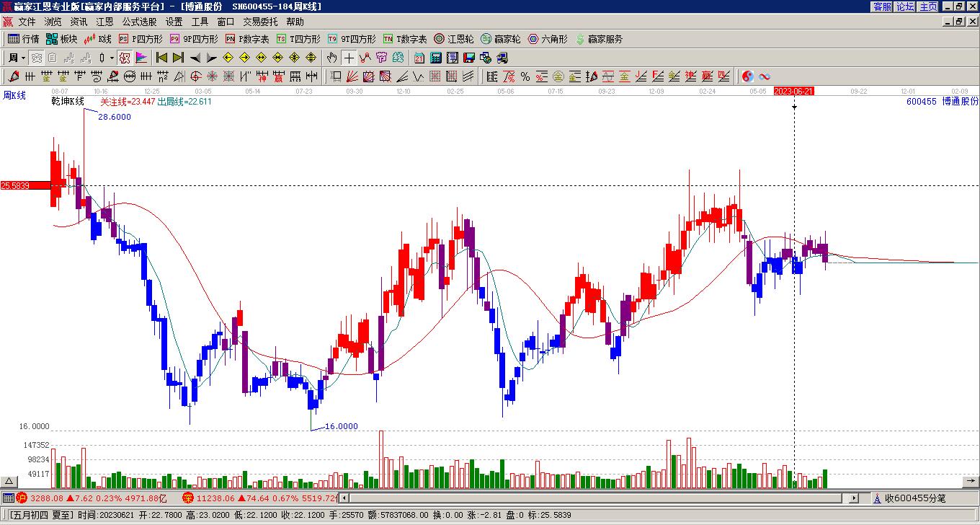This screenshot has height=525, width=980.
Task: Select the percent sign drawing tool
Action: click(525, 76)
